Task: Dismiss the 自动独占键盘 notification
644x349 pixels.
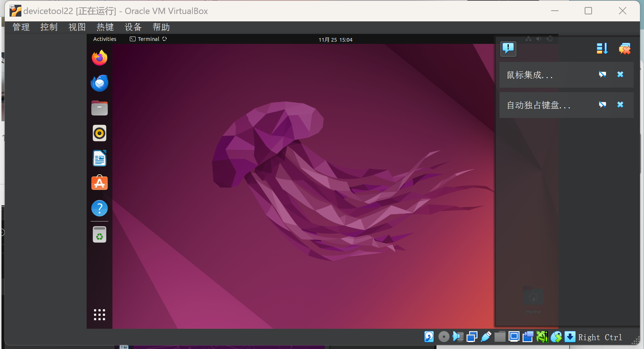Action: pos(620,105)
